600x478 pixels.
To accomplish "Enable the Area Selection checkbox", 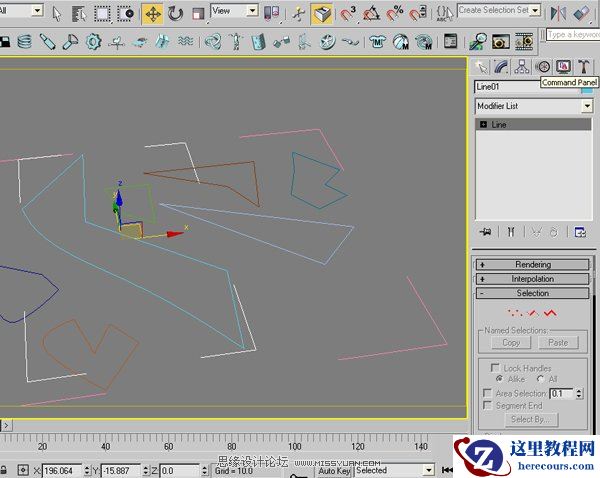I will pyautogui.click(x=487, y=393).
